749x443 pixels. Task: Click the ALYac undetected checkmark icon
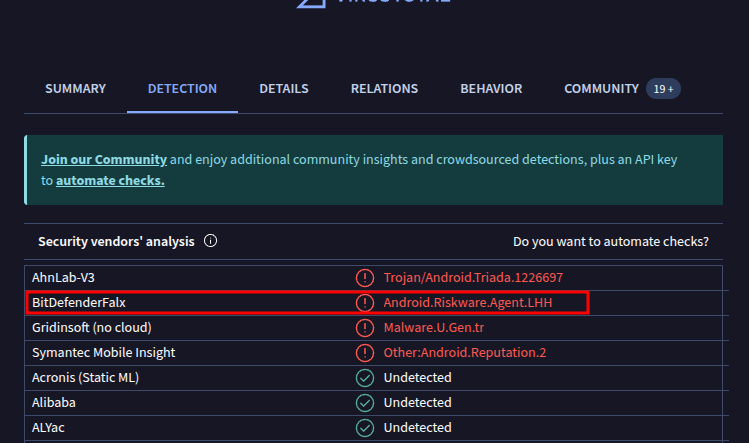tap(365, 427)
